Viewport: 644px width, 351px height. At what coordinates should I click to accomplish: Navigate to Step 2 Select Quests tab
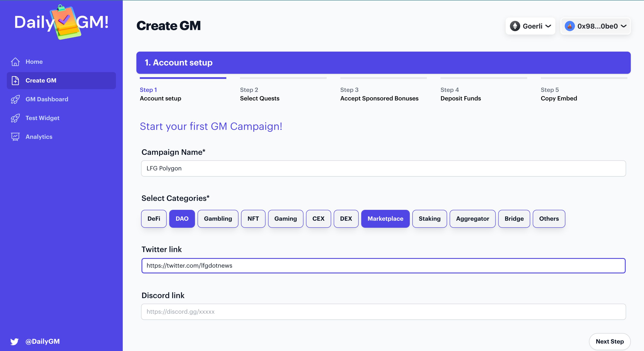pyautogui.click(x=260, y=94)
